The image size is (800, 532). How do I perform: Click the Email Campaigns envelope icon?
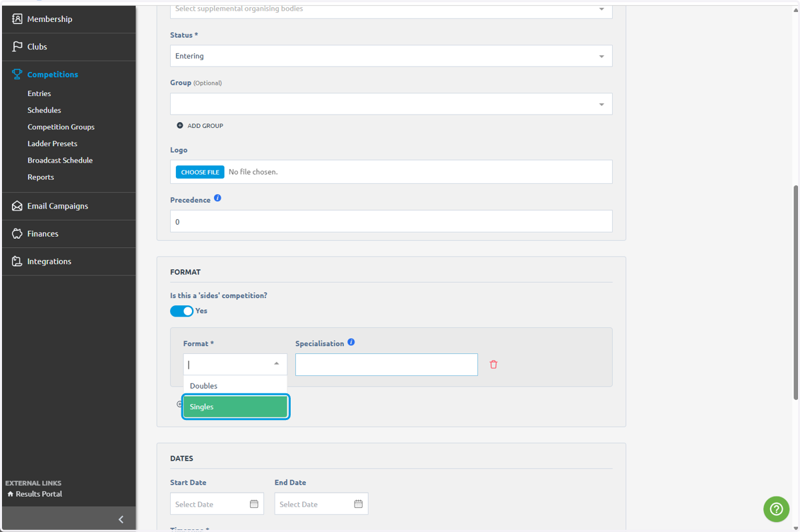[17, 206]
